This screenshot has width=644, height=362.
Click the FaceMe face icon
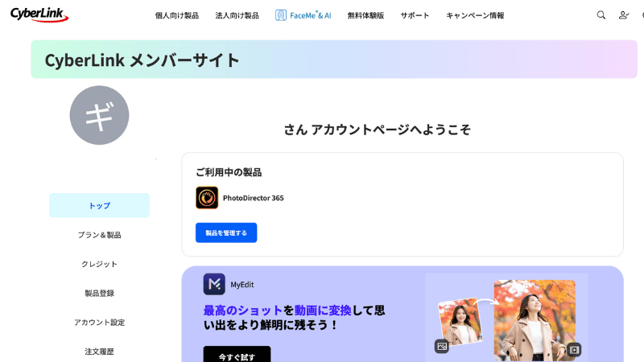280,15
